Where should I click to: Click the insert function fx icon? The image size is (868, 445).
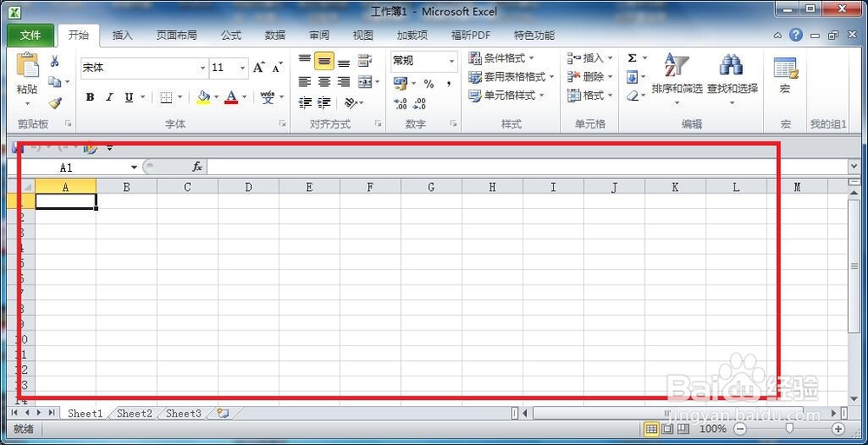coord(197,167)
